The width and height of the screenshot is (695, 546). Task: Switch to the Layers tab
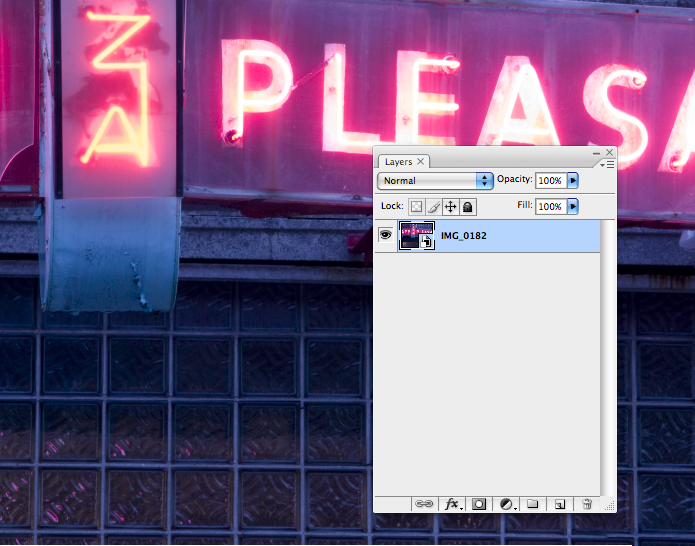398,162
